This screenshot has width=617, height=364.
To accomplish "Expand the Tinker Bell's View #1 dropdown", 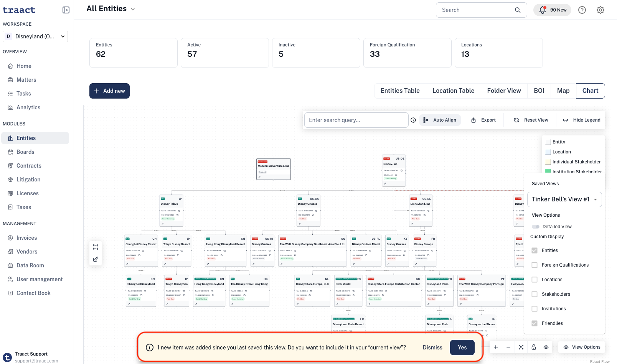I will [x=564, y=199].
